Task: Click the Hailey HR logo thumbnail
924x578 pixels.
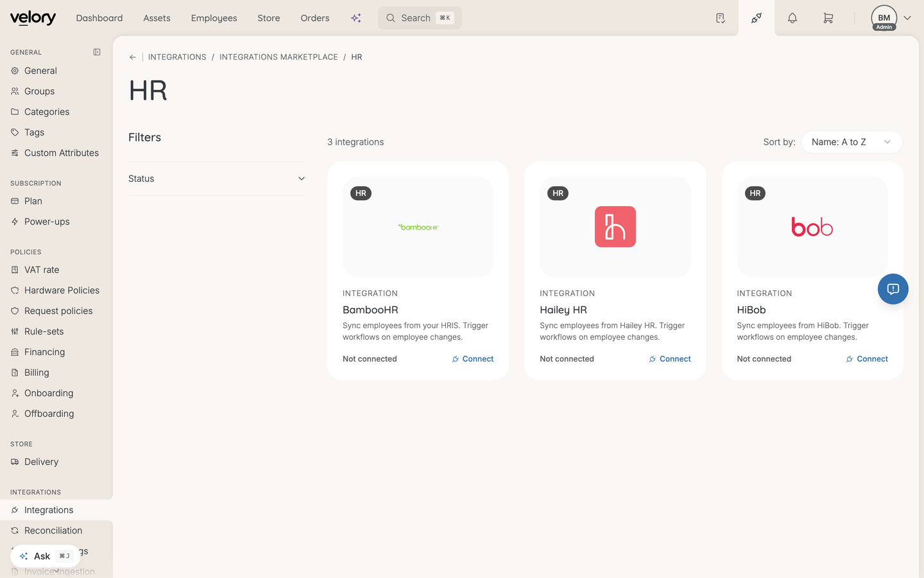Action: pyautogui.click(x=615, y=227)
